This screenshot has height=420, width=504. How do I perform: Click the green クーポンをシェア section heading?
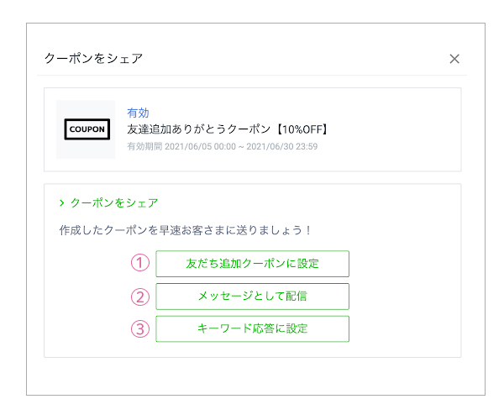coord(113,203)
